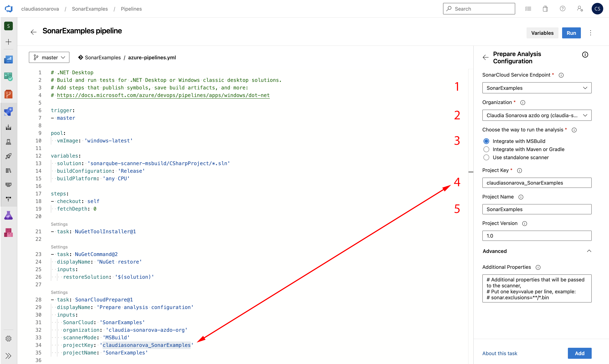Open the work items list icon in header
Image resolution: width=609 pixels, height=364 pixels.
pyautogui.click(x=528, y=9)
